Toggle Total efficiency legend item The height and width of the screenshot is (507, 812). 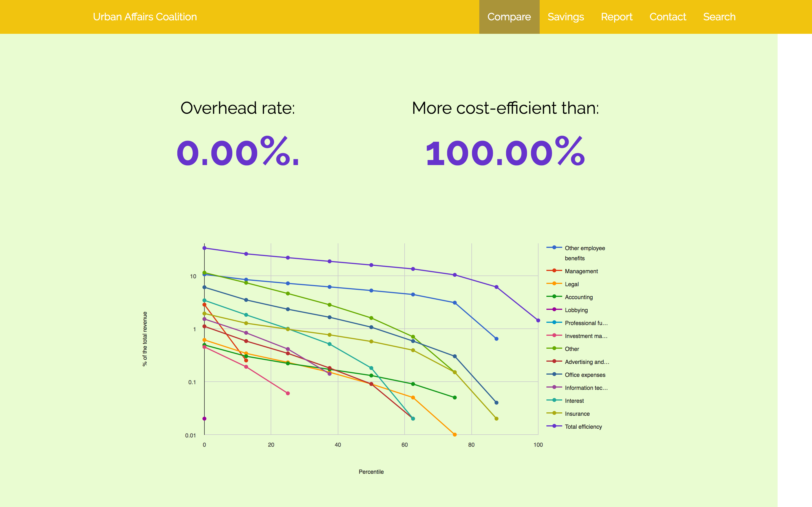tap(583, 427)
